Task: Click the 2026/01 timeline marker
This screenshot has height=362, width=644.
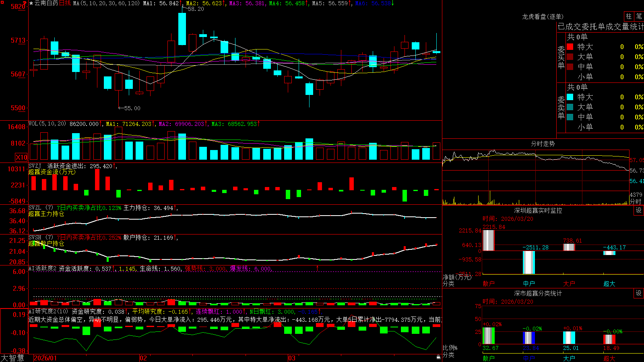Action: (45, 358)
